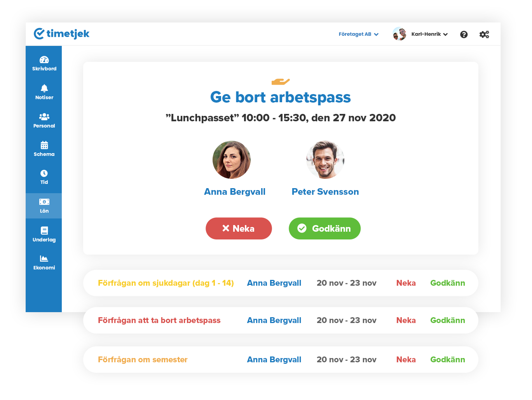Click the help question mark icon

click(464, 34)
